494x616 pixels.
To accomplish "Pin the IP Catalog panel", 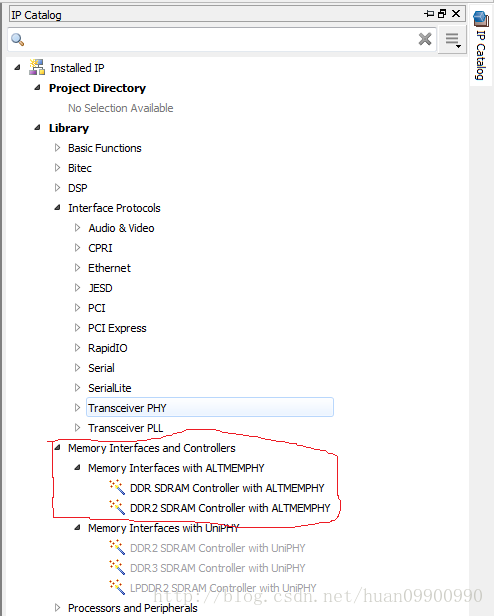I will [429, 14].
